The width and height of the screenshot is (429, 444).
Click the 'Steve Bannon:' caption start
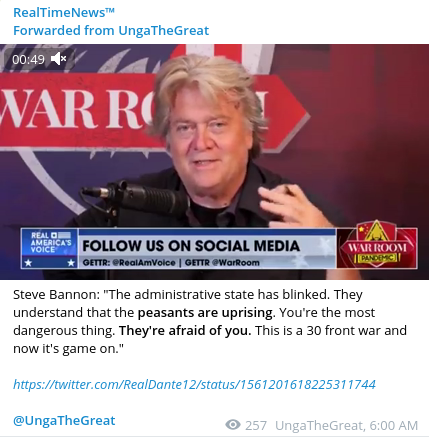coord(56,295)
